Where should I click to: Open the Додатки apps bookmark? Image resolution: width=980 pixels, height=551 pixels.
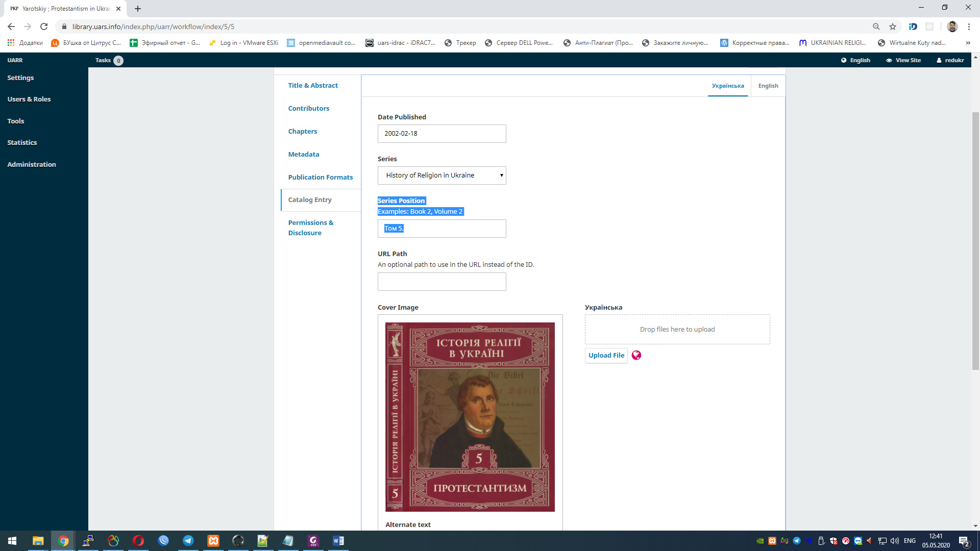25,43
